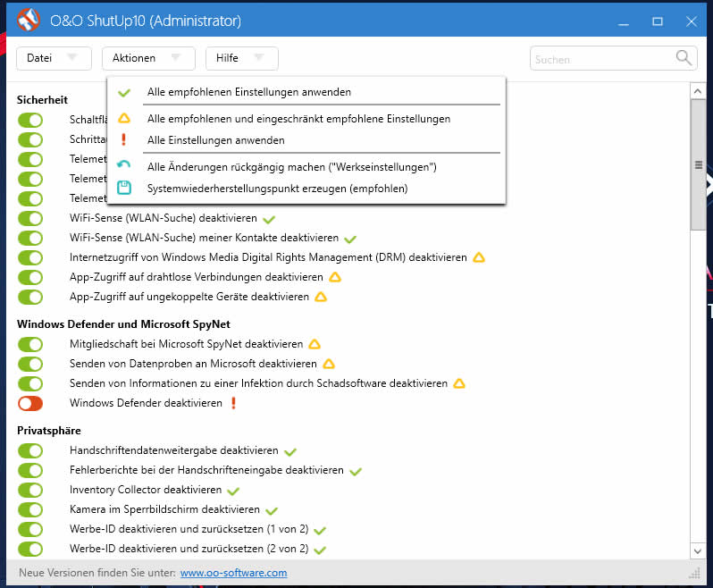Click checkmark beside Werbe-ID (1 von 2)
This screenshot has width=713, height=588.
pos(320,531)
